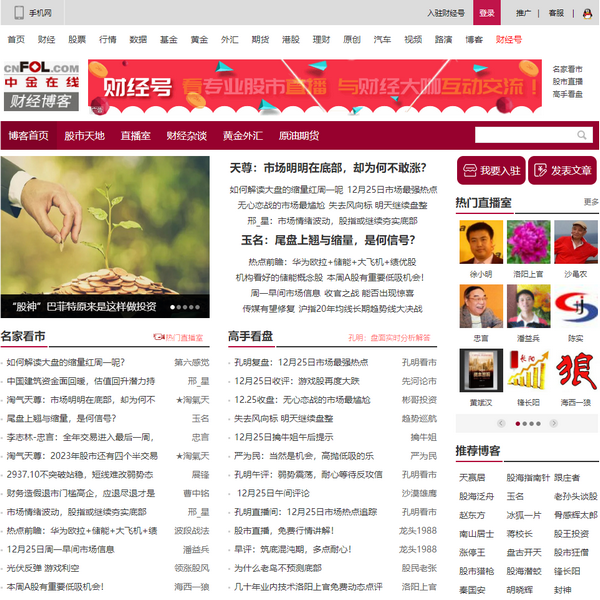This screenshot has height=600, width=600.
Task: Open the 股市天地 tab in maroon navbar
Action: [x=84, y=135]
